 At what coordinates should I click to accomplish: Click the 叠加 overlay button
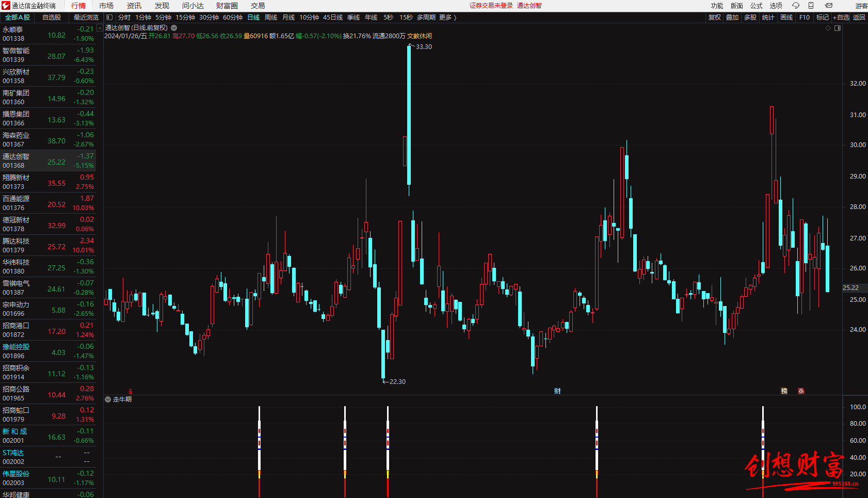pyautogui.click(x=732, y=18)
